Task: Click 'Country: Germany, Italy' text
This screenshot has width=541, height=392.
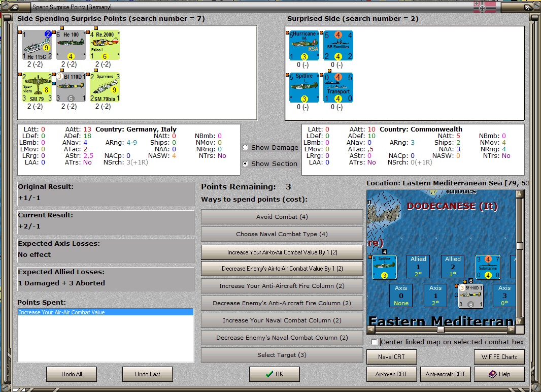Action: coord(136,129)
